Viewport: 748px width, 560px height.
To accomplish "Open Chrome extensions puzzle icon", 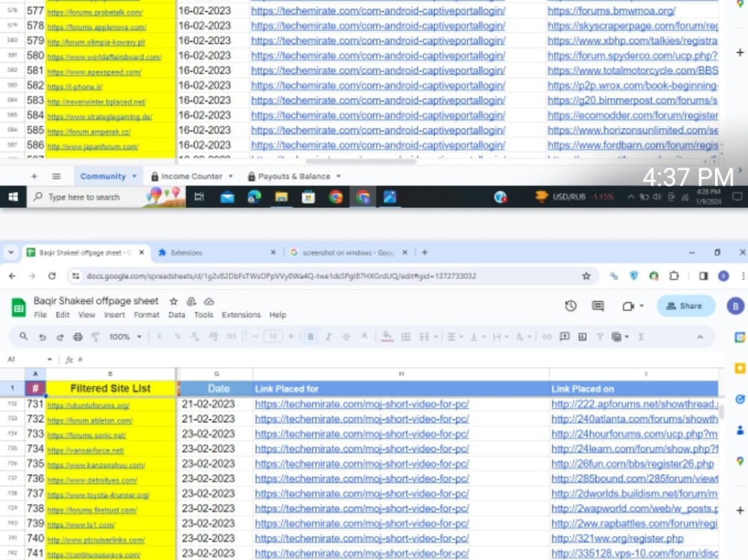I will coord(674,276).
